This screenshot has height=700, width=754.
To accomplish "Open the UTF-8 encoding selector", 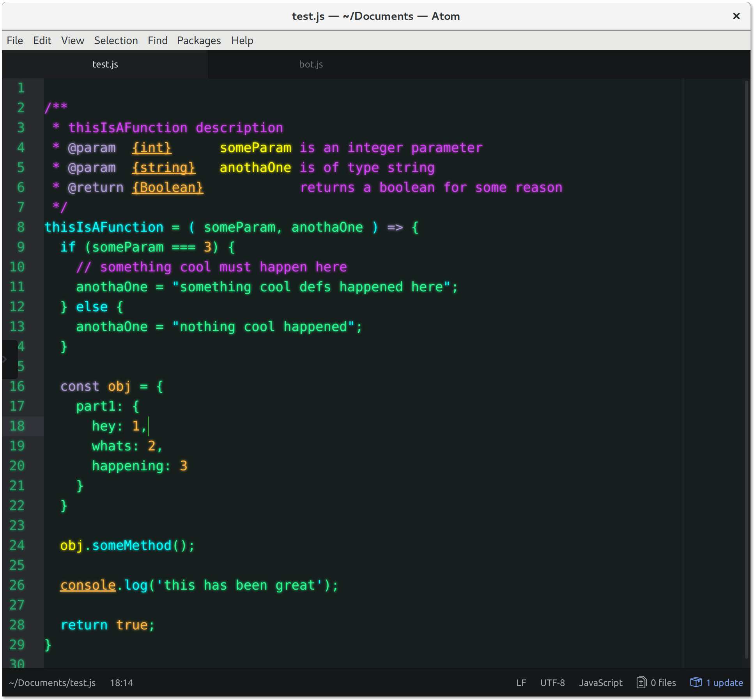I will pos(552,683).
